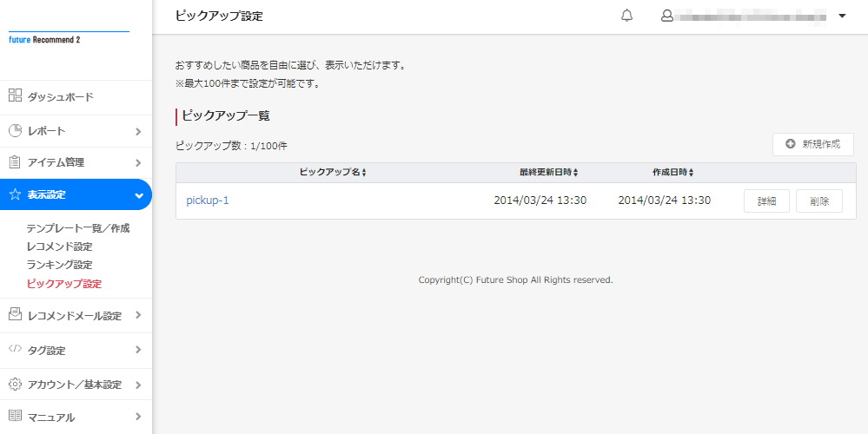
Task: Expand the マニュアル chevron
Action: point(138,417)
